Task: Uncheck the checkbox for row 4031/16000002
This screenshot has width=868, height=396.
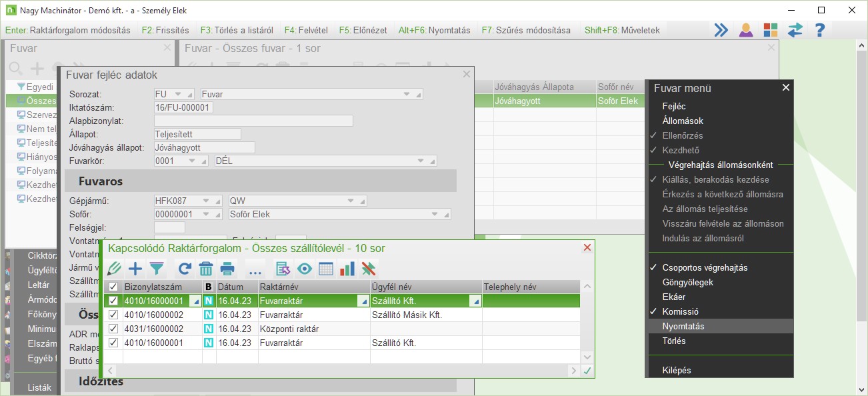Action: tap(113, 329)
